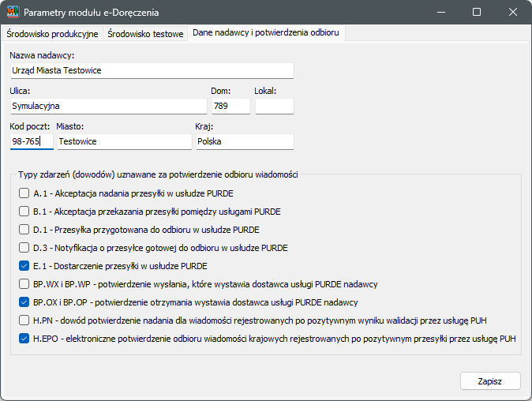The height and width of the screenshot is (401, 532).
Task: Focus the Dom field with 789
Action: pyautogui.click(x=230, y=106)
